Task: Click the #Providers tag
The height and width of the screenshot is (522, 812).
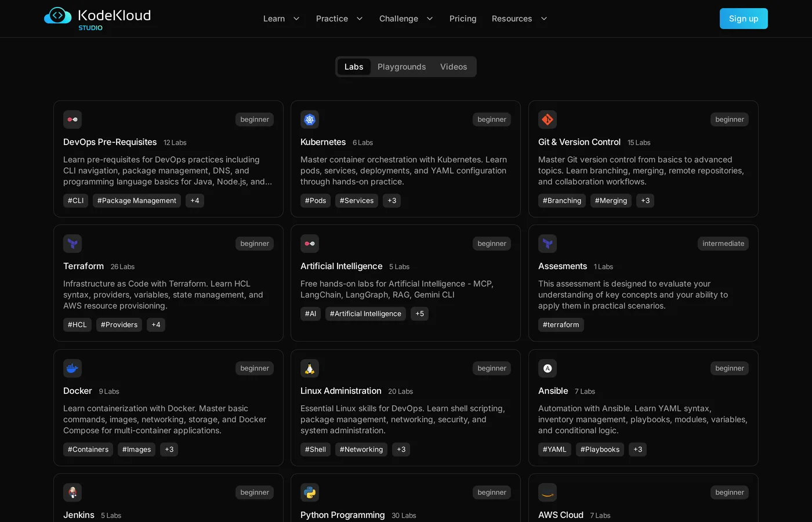Action: click(x=119, y=325)
